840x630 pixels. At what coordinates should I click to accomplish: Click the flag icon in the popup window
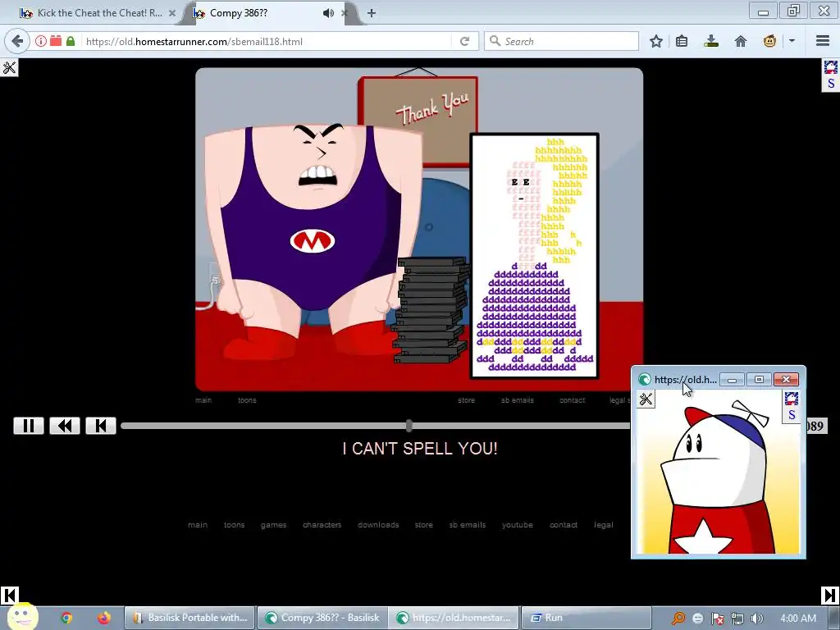(792, 398)
